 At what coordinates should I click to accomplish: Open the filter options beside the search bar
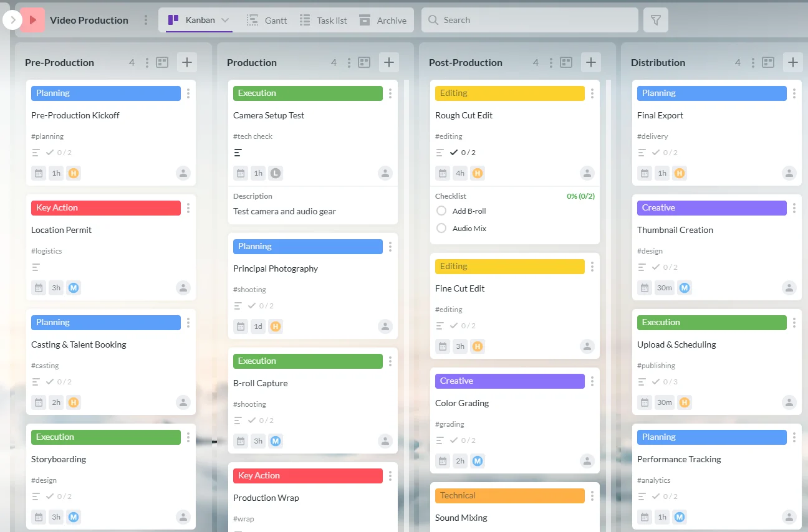(x=655, y=20)
